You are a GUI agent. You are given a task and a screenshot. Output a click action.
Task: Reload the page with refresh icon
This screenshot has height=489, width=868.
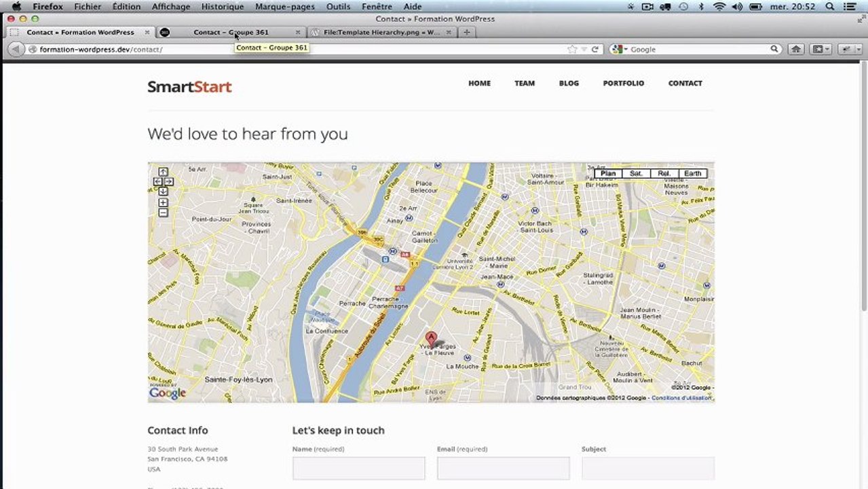pos(595,49)
